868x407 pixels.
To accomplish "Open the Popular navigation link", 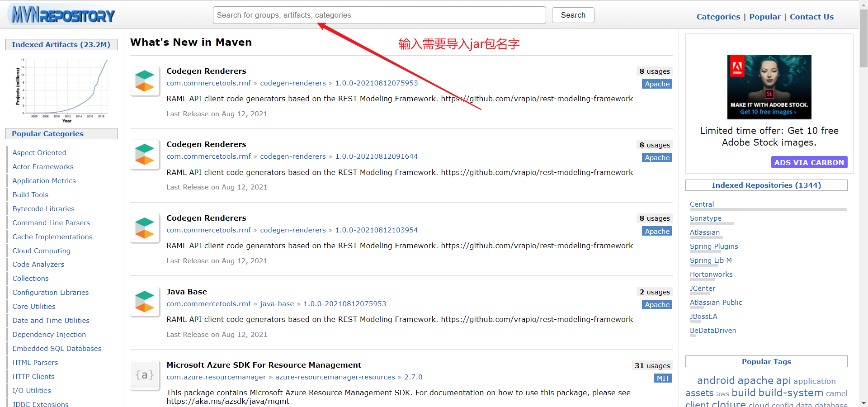I will 764,17.
